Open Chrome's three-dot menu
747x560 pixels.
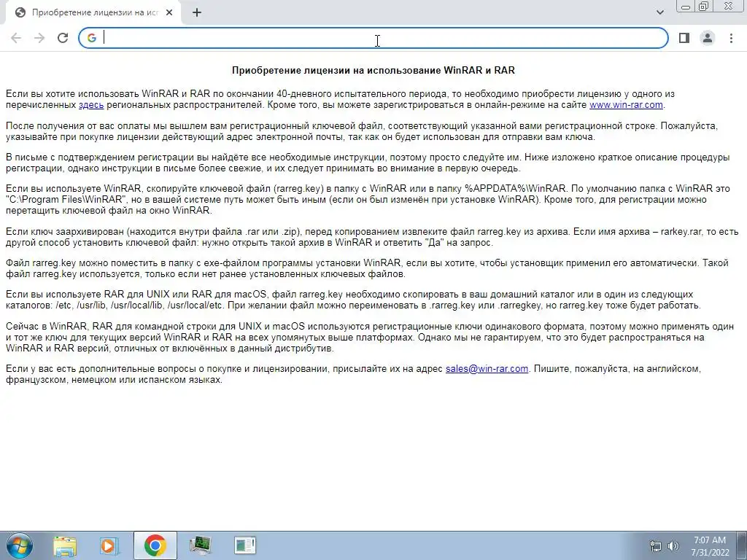(x=731, y=38)
